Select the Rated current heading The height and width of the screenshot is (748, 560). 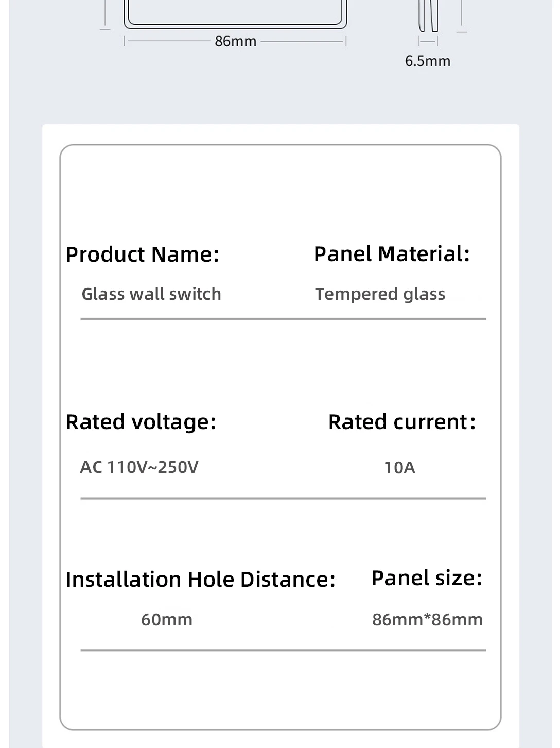click(x=402, y=422)
